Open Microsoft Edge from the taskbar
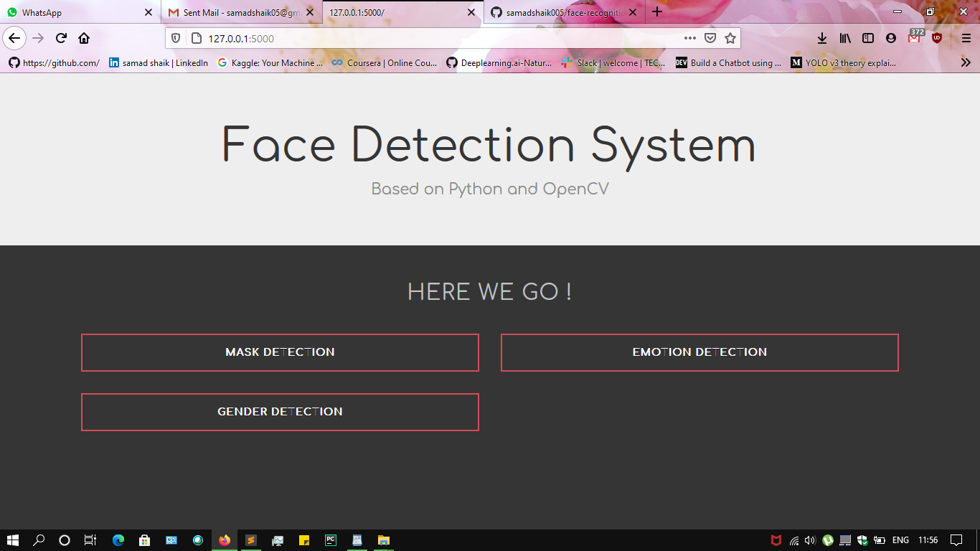Viewport: 980px width, 551px height. coord(118,540)
